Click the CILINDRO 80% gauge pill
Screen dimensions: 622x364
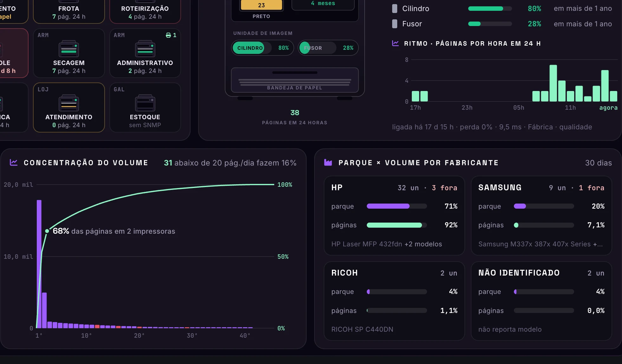coord(262,48)
